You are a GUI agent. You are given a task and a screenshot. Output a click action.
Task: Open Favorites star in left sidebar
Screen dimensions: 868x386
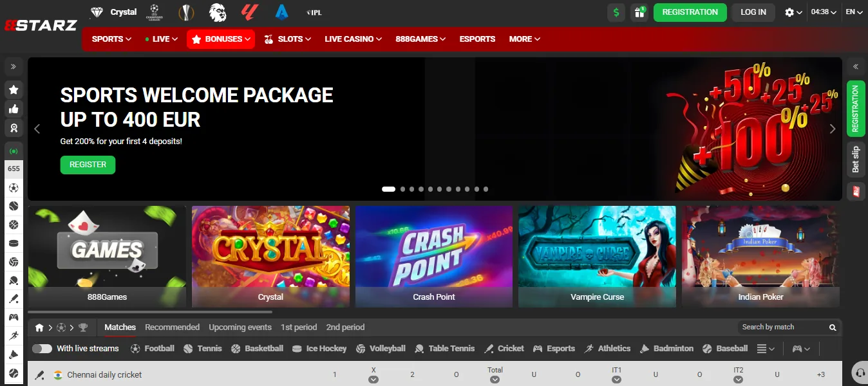(x=14, y=89)
